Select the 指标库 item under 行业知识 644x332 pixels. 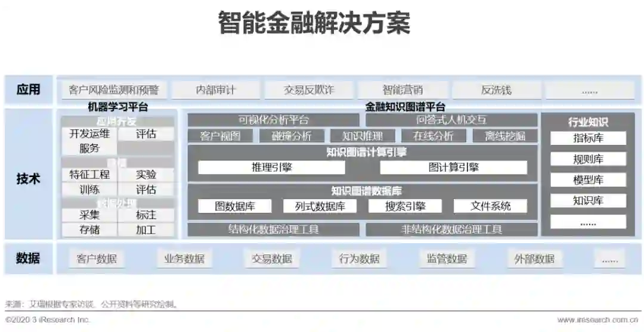tap(588, 138)
